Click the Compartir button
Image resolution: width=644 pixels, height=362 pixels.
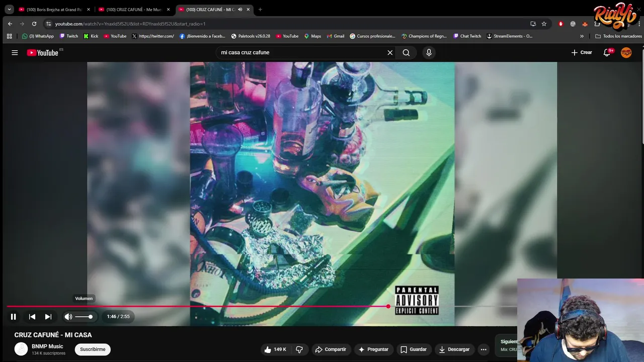point(331,349)
